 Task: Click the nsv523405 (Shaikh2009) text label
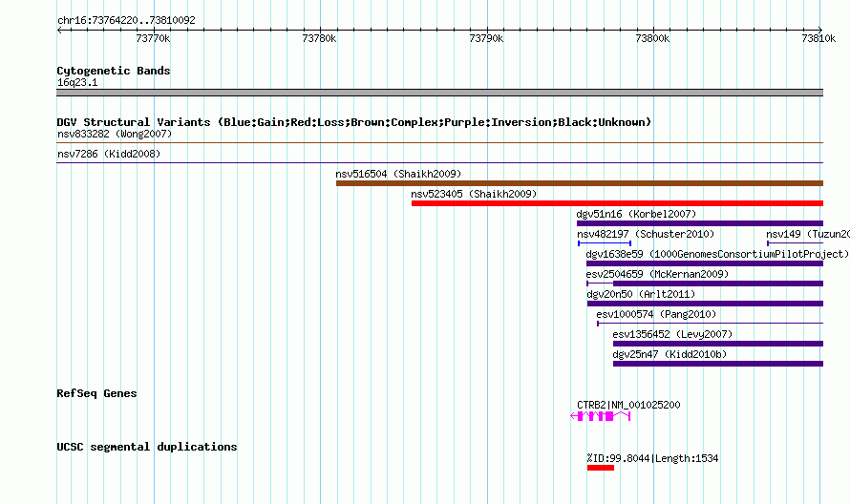pos(474,194)
